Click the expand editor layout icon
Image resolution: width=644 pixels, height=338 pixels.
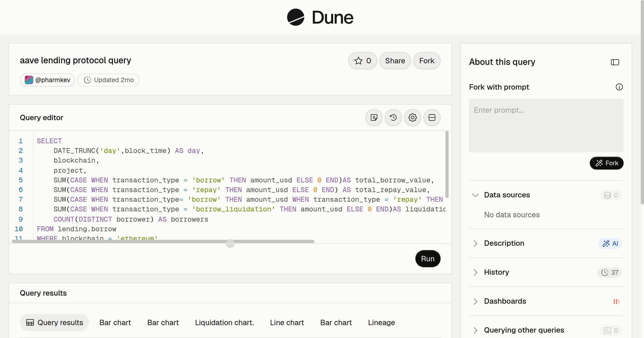(x=432, y=117)
